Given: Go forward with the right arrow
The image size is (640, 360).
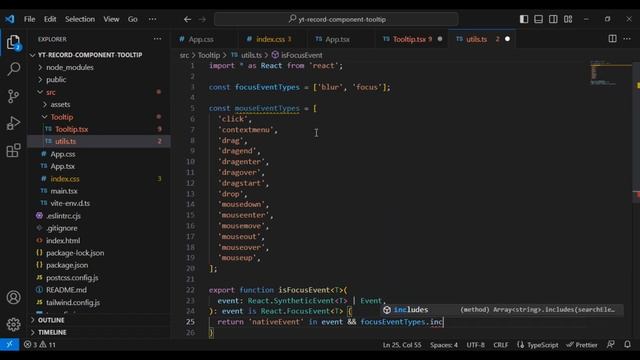Looking at the screenshot, I should (202, 19).
